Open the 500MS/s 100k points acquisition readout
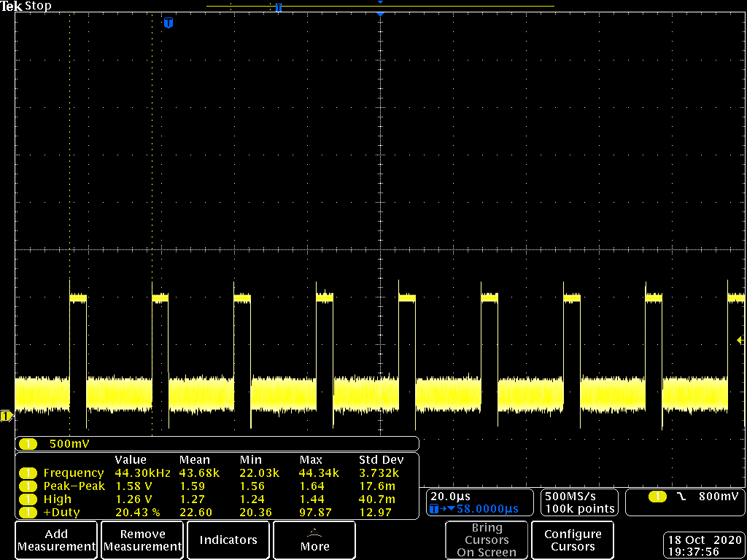The height and width of the screenshot is (560, 747). click(578, 502)
